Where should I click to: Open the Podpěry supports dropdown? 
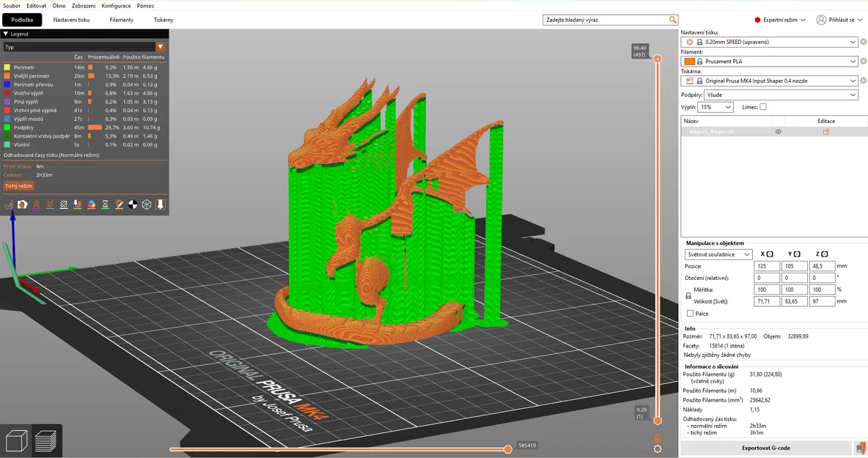pos(780,95)
